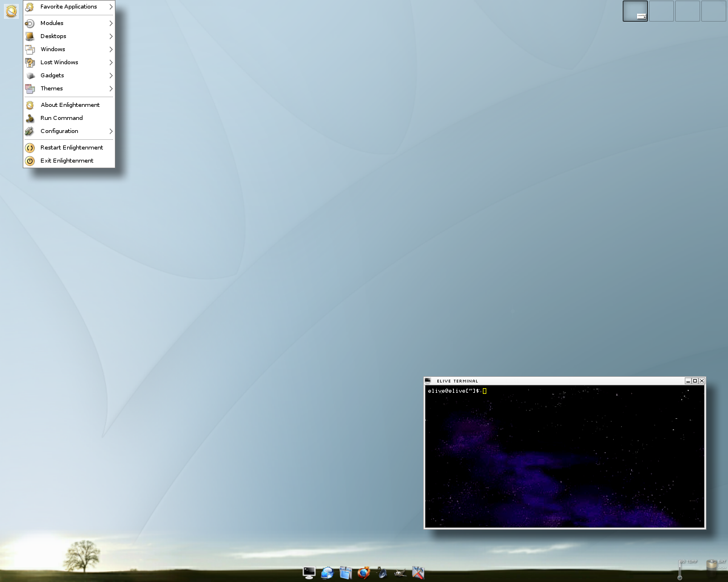Open the Lost Windows submenu
This screenshot has height=582, width=728.
tap(69, 63)
